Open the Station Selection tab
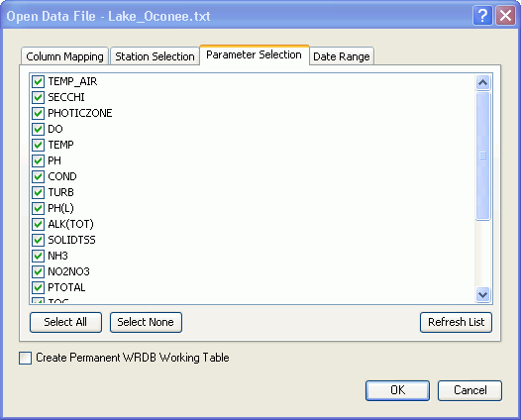Screen dimensions: 521x420 click(155, 56)
